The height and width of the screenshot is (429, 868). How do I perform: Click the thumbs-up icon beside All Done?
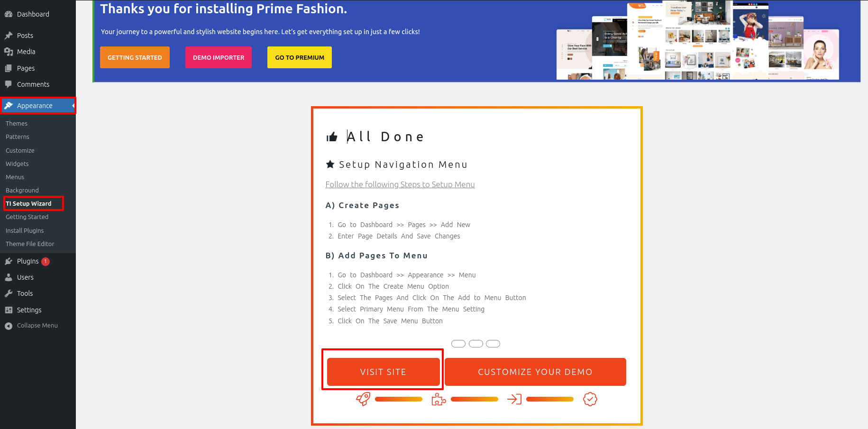332,137
